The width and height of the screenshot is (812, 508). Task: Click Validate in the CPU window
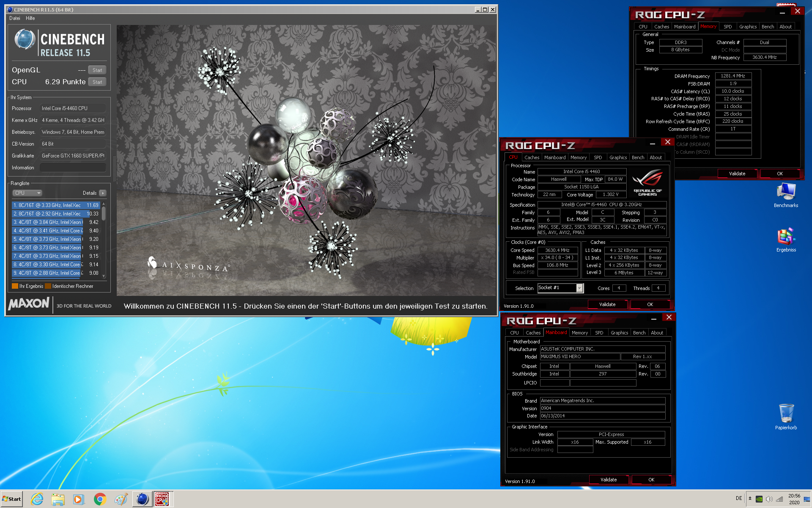pyautogui.click(x=607, y=304)
